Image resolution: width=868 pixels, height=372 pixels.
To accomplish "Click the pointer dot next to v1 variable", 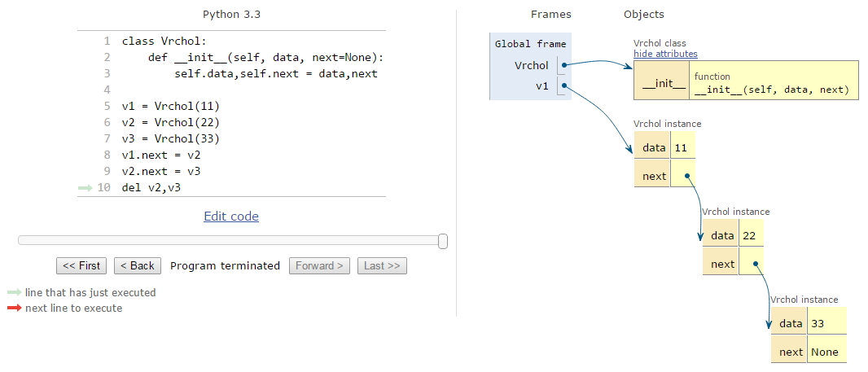I will pyautogui.click(x=563, y=85).
